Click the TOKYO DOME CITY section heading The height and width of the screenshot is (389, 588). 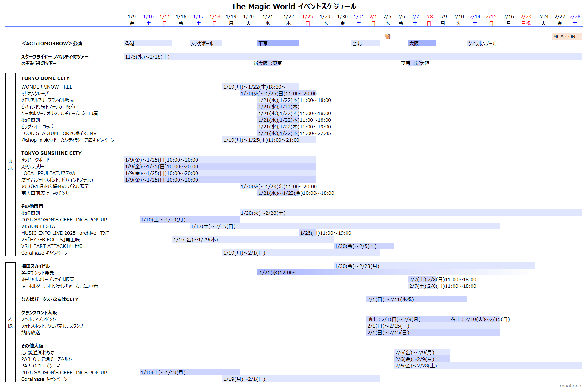45,78
